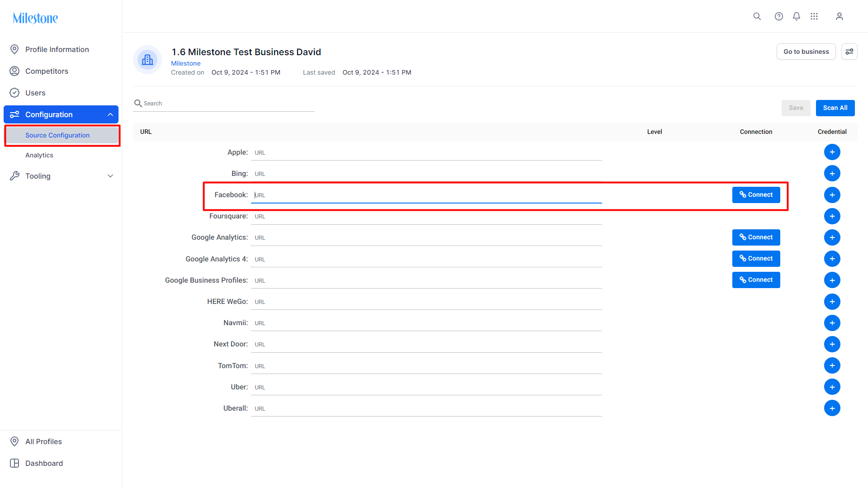Click the Facebook URL input
The image size is (868, 488).
click(x=427, y=195)
